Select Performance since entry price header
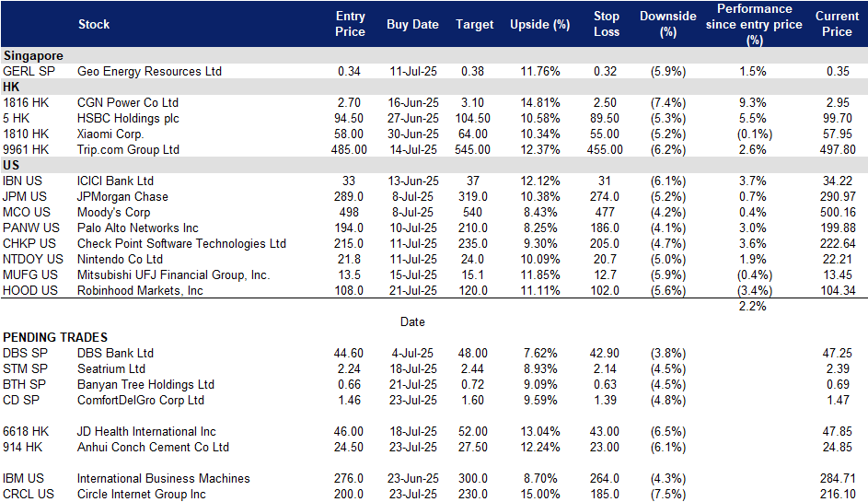The width and height of the screenshot is (868, 502). pyautogui.click(x=754, y=24)
